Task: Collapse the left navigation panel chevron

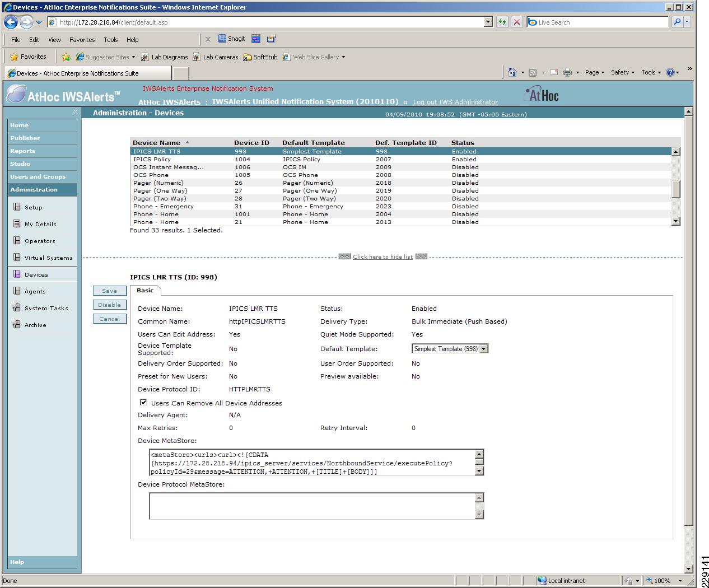Action: [75, 112]
